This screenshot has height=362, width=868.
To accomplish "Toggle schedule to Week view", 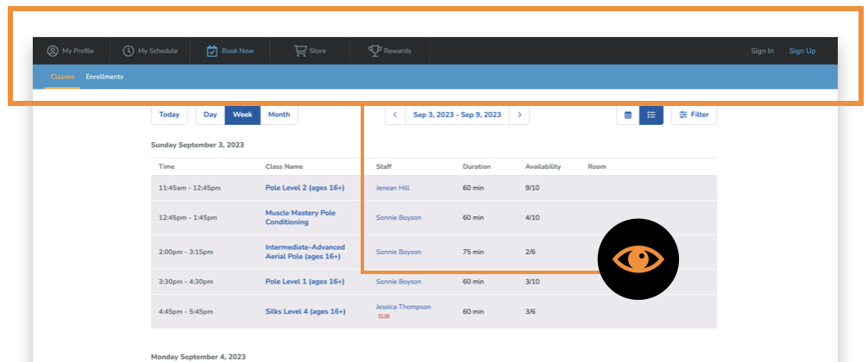I will (242, 115).
